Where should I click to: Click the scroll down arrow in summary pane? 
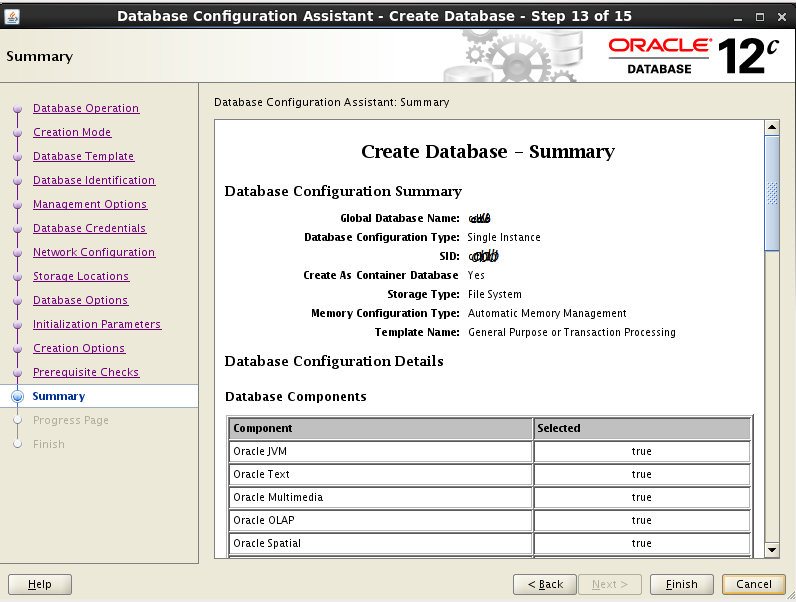click(x=772, y=550)
